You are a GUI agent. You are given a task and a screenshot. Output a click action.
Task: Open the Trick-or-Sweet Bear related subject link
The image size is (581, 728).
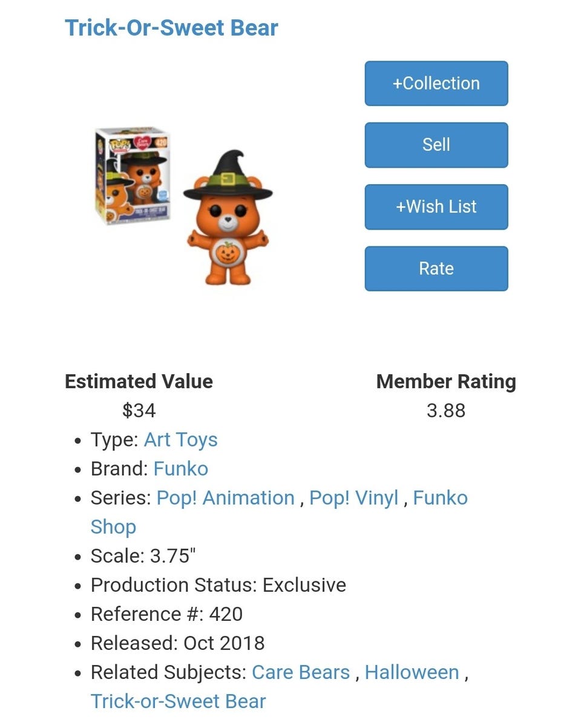click(x=178, y=701)
